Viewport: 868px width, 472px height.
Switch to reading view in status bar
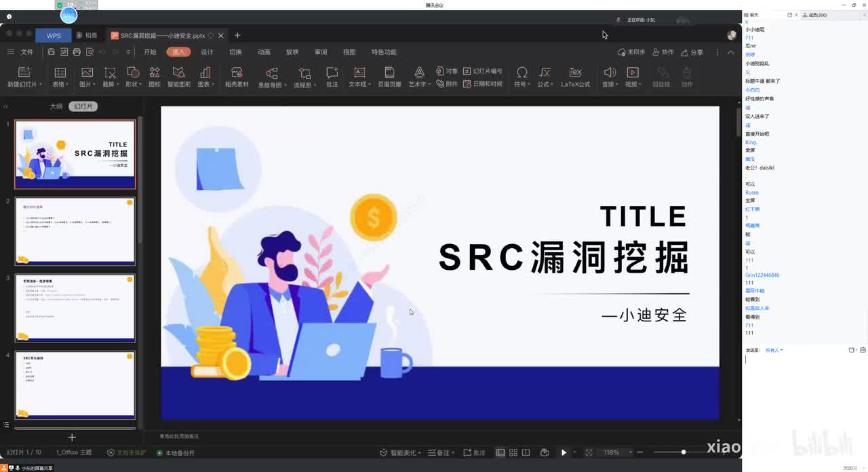pyautogui.click(x=526, y=452)
